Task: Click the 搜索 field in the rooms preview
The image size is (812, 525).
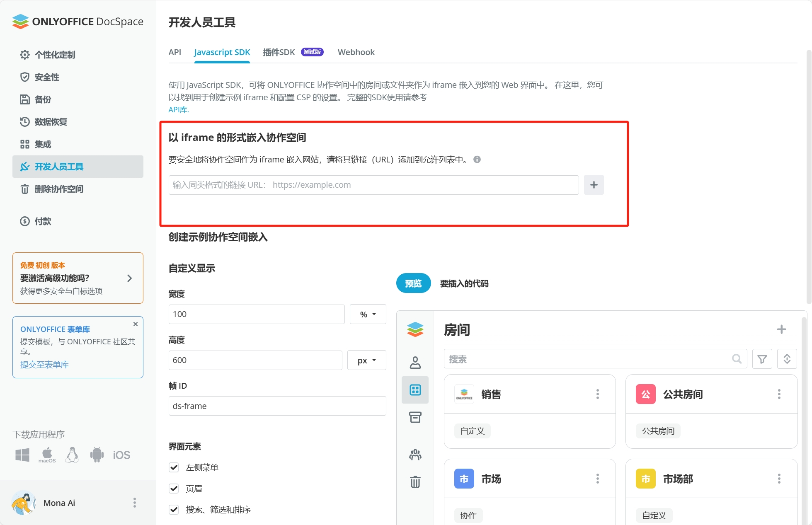Action: pos(595,359)
